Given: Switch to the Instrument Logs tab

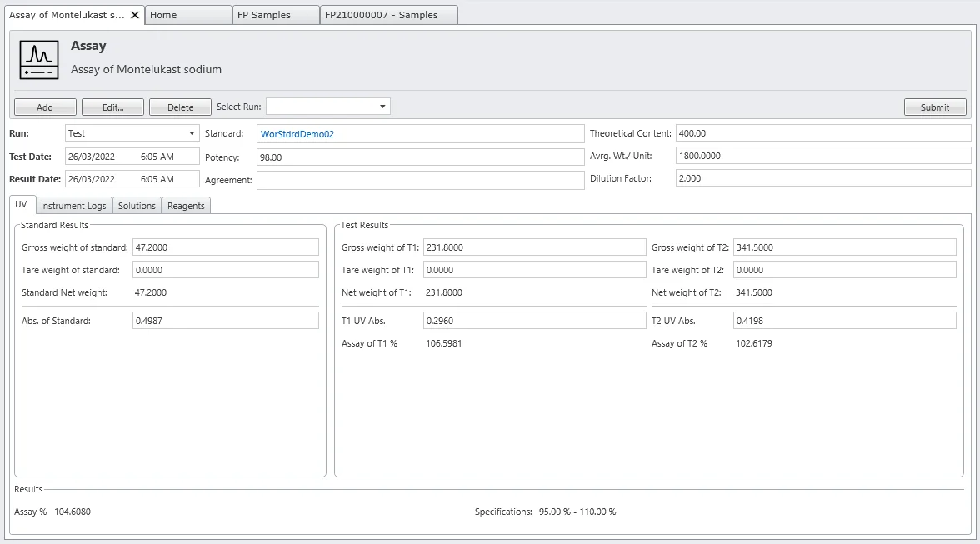Looking at the screenshot, I should (x=73, y=206).
